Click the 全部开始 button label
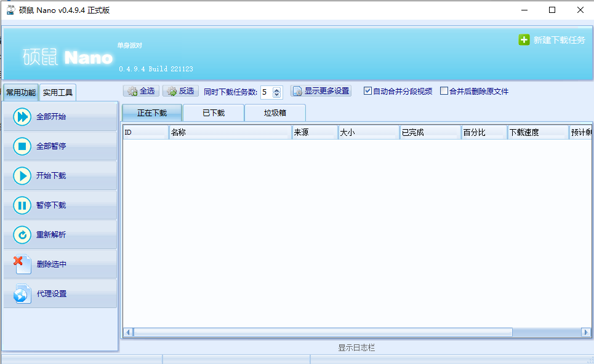This screenshot has height=364, width=594. click(x=51, y=117)
